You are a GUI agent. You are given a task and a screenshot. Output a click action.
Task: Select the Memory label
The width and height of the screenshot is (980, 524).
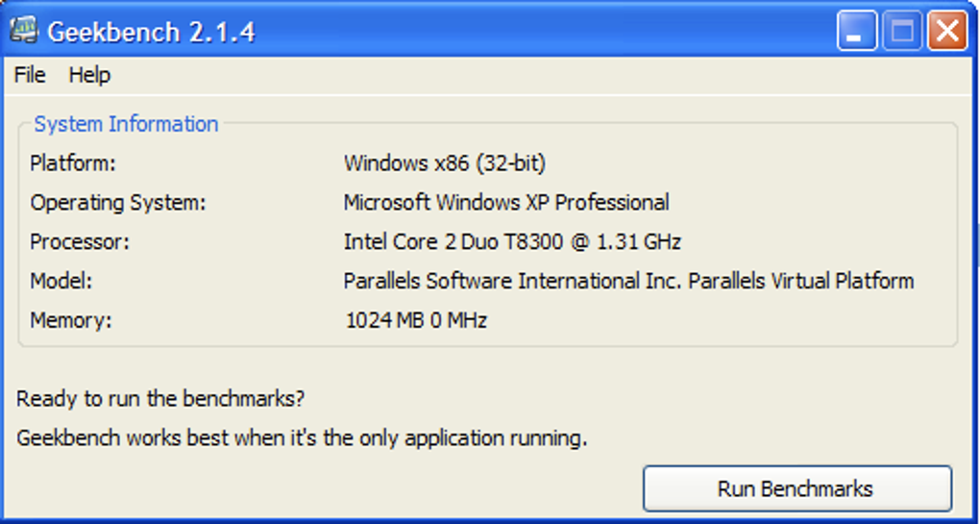[x=71, y=320]
